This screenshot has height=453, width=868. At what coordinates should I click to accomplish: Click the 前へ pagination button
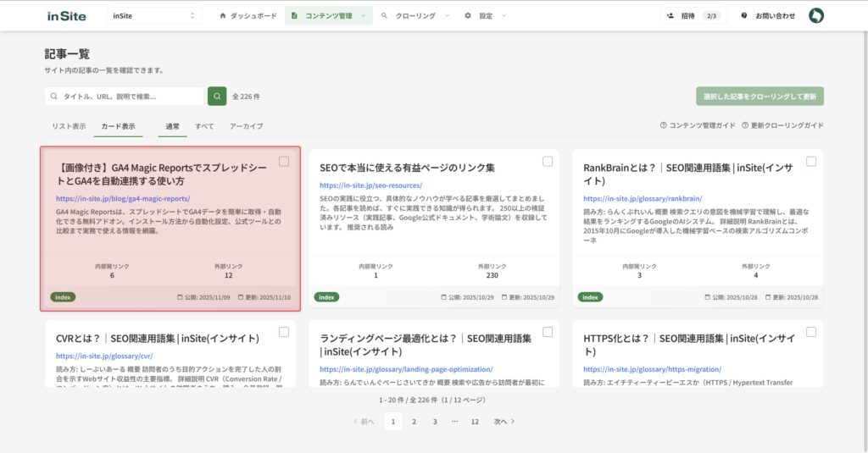364,422
